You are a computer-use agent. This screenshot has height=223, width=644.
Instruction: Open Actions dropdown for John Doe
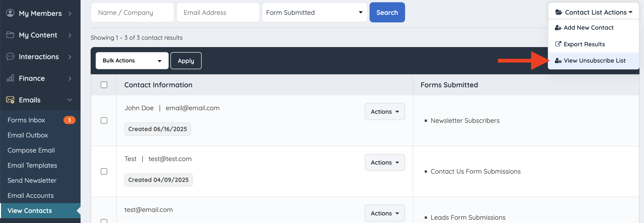click(385, 111)
